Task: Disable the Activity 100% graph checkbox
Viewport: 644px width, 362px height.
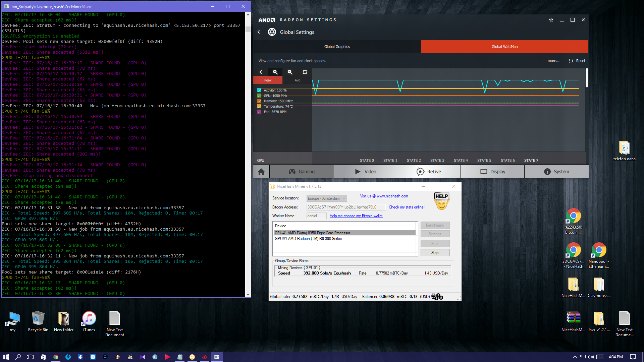Action: click(259, 90)
